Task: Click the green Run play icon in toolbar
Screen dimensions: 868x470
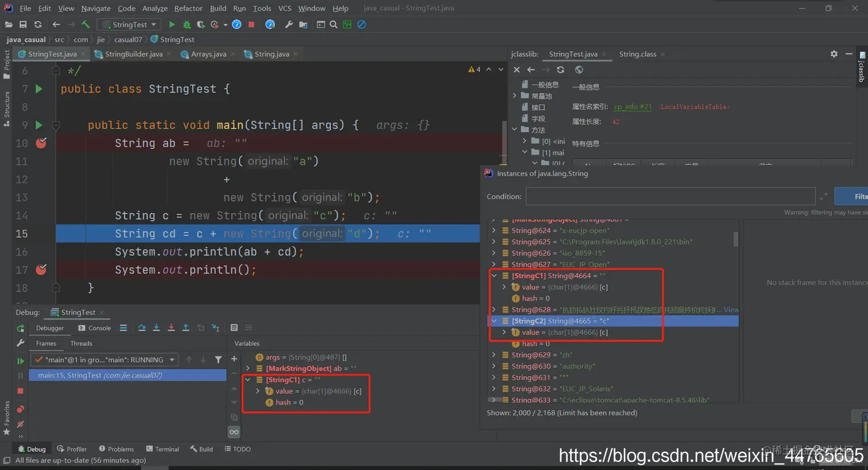Action: click(x=172, y=25)
